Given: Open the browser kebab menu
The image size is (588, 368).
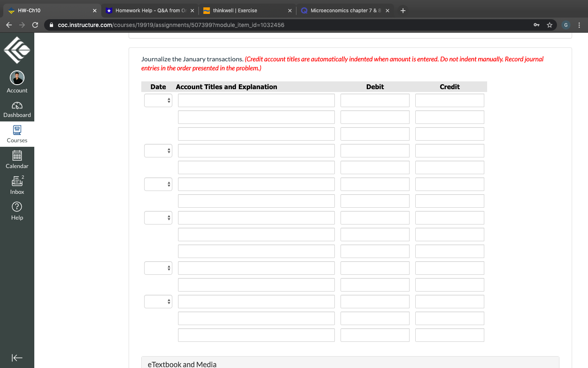Looking at the screenshot, I should click(x=579, y=25).
